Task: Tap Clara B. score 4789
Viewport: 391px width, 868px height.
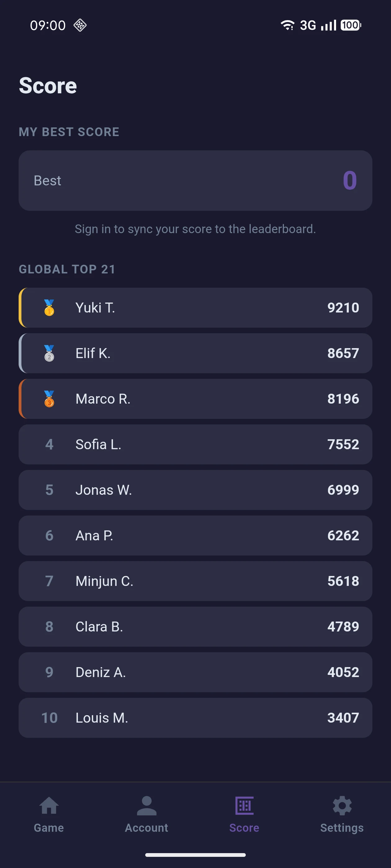Action: pos(195,627)
